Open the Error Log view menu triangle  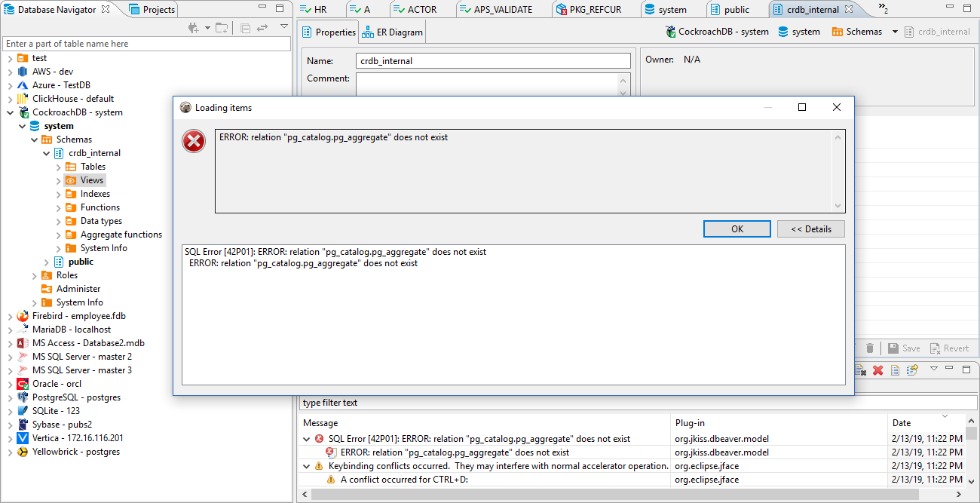934,369
